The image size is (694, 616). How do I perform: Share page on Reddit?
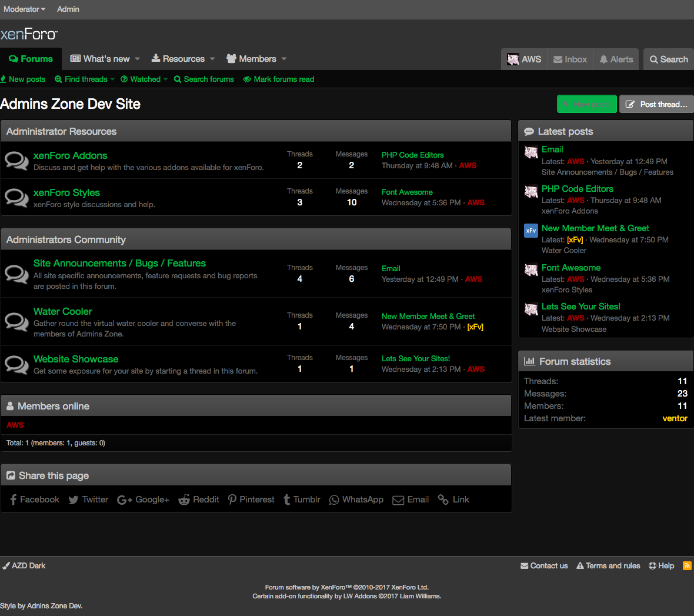[199, 500]
